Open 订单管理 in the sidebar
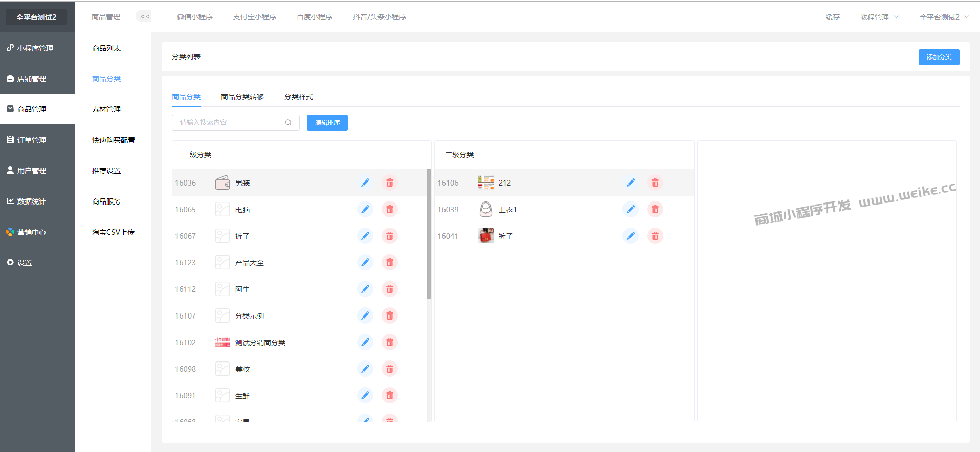Image resolution: width=980 pixels, height=452 pixels. 37,140
